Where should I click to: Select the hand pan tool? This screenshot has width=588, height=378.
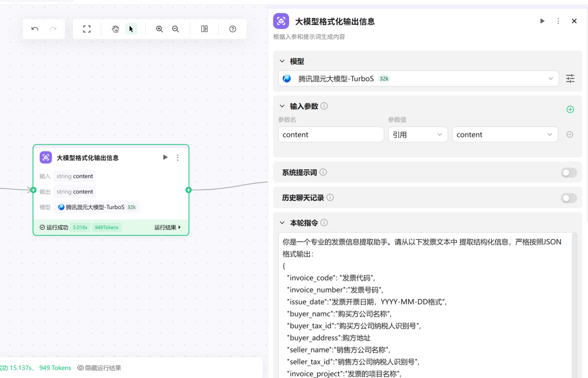click(x=115, y=29)
